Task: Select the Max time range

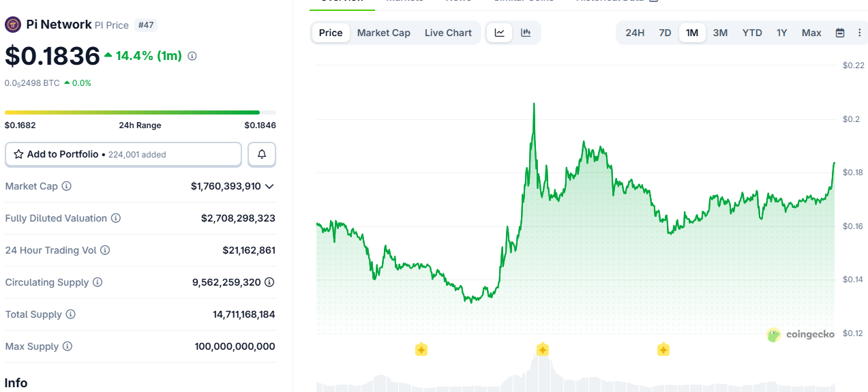Action: pos(811,33)
